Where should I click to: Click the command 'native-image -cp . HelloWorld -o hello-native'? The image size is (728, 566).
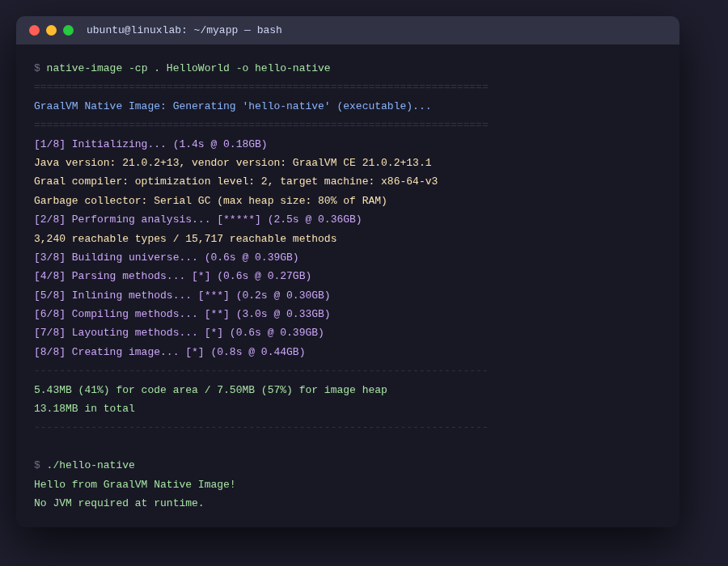coord(188,68)
